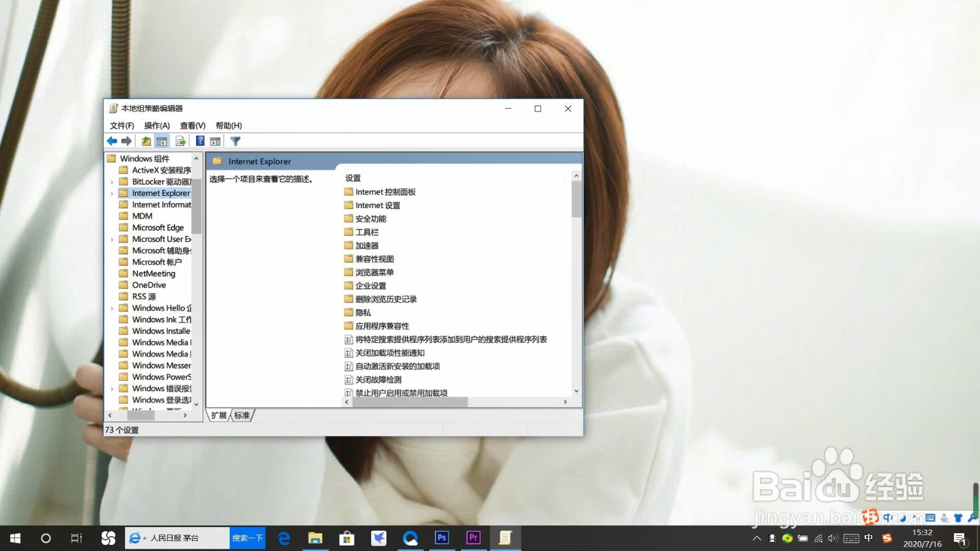Open File Explorer from the taskbar
The width and height of the screenshot is (980, 551).
click(x=315, y=538)
